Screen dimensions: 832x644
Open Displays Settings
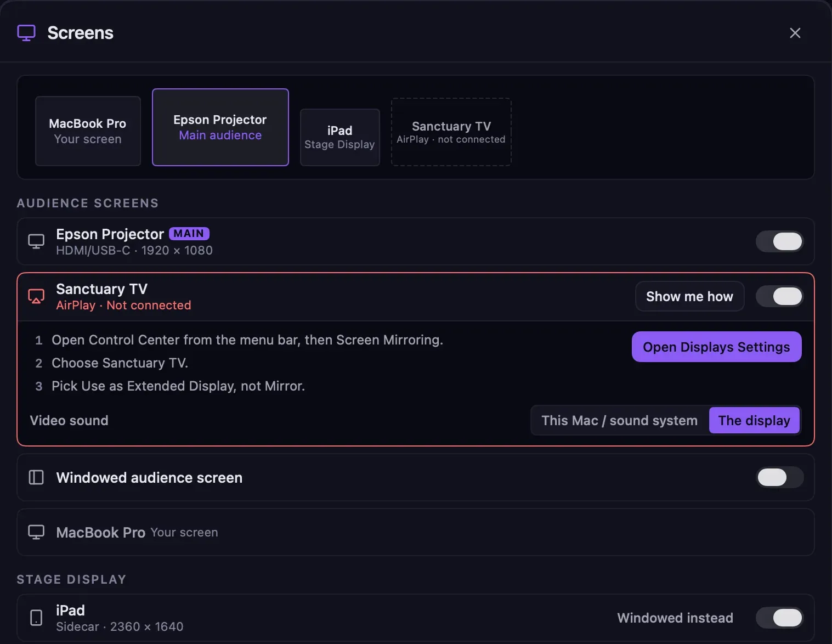(716, 347)
